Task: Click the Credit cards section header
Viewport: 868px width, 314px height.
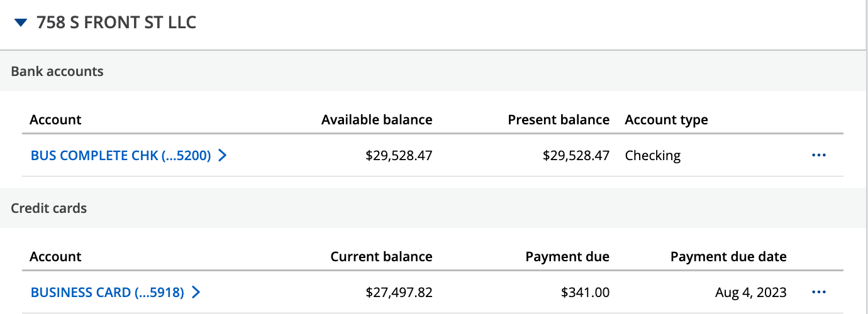Action: 49,208
